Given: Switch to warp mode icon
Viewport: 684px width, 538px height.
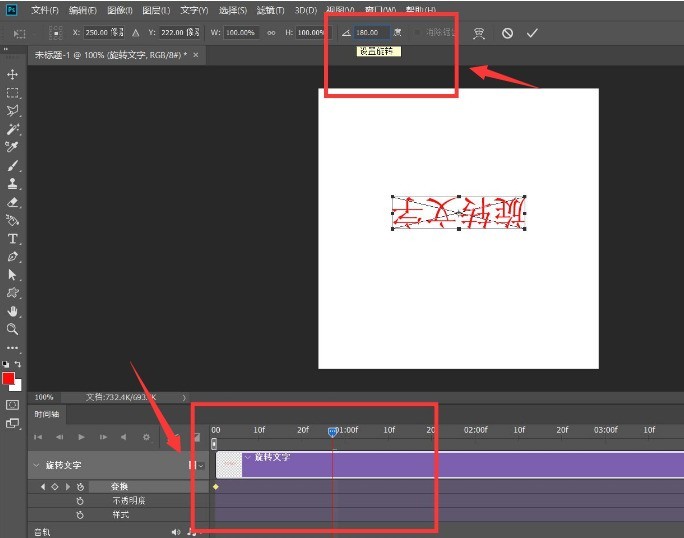Looking at the screenshot, I should coord(479,33).
